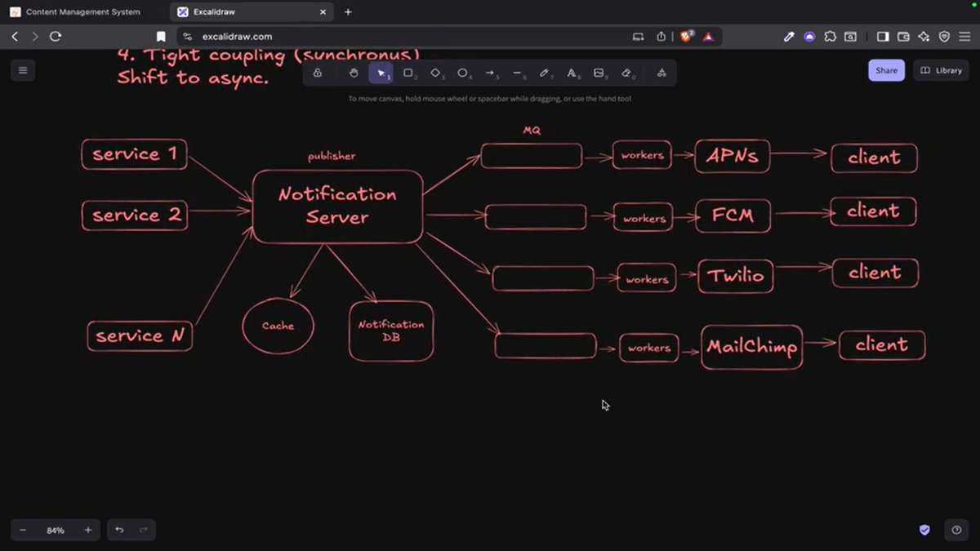Screen dimensions: 980x551
Task: Select the Rectangle tool
Action: pyautogui.click(x=408, y=73)
